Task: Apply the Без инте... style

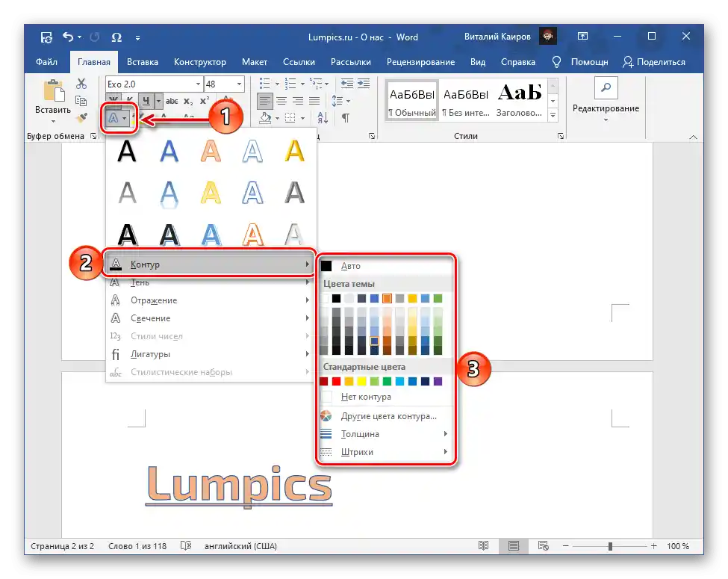Action: point(466,101)
